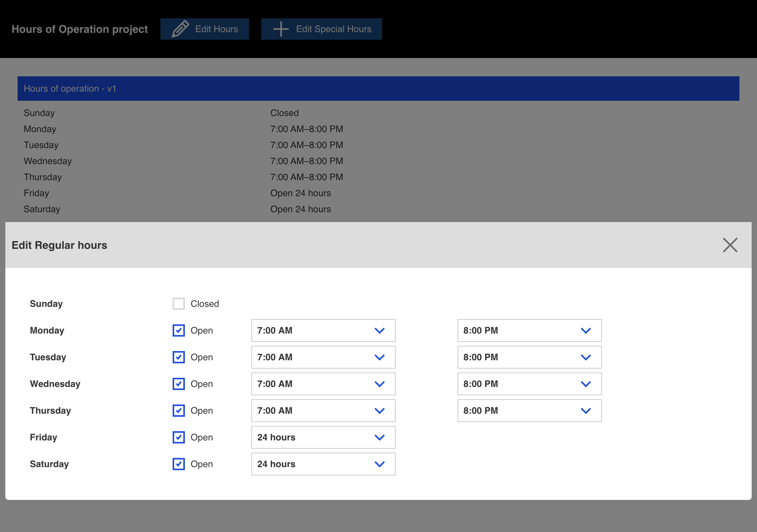757x532 pixels.
Task: Expand Thursday end time dropdown
Action: pyautogui.click(x=587, y=411)
